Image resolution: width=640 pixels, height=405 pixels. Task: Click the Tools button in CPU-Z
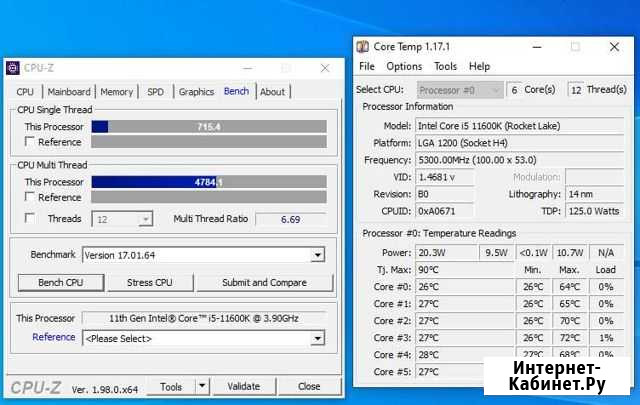(x=171, y=386)
